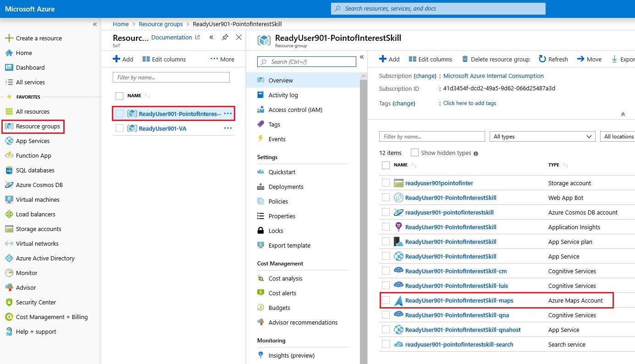Click the Create a resource plus icon
Image resolution: width=635 pixels, height=364 pixels.
(9, 38)
